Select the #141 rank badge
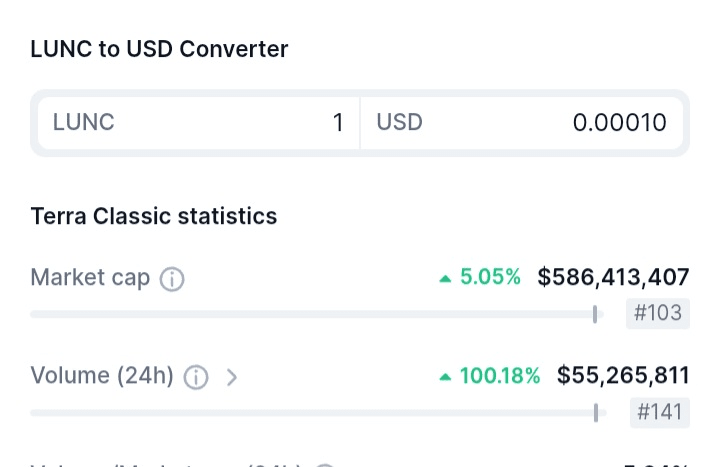This screenshot has width=720, height=467. 660,411
